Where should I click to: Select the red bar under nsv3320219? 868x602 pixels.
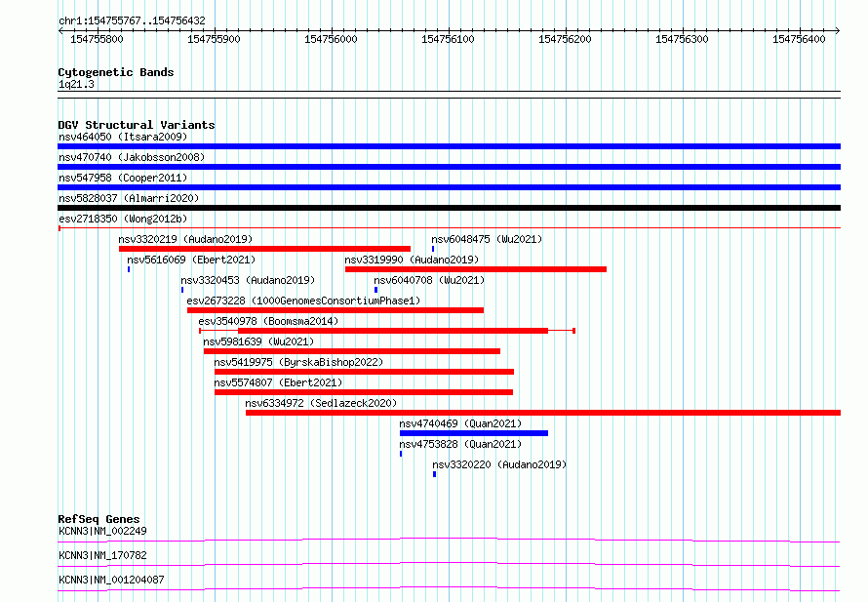[x=264, y=249]
